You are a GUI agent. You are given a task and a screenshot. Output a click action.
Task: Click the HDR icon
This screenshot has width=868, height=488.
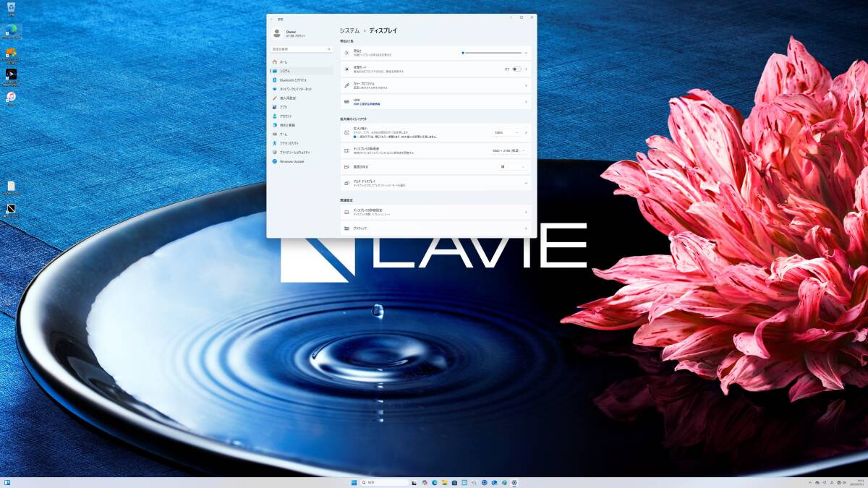[347, 102]
